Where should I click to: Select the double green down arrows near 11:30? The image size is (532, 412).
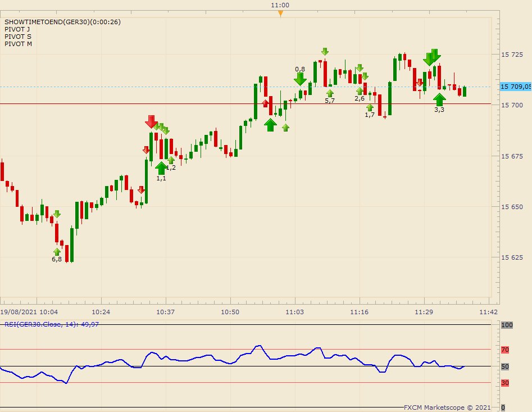pyautogui.click(x=432, y=57)
